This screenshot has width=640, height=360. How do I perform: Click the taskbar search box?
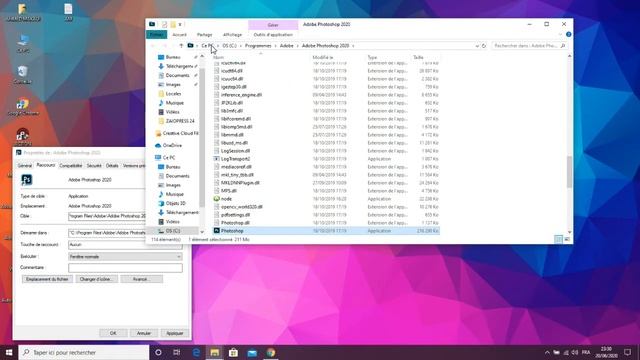(x=84, y=352)
